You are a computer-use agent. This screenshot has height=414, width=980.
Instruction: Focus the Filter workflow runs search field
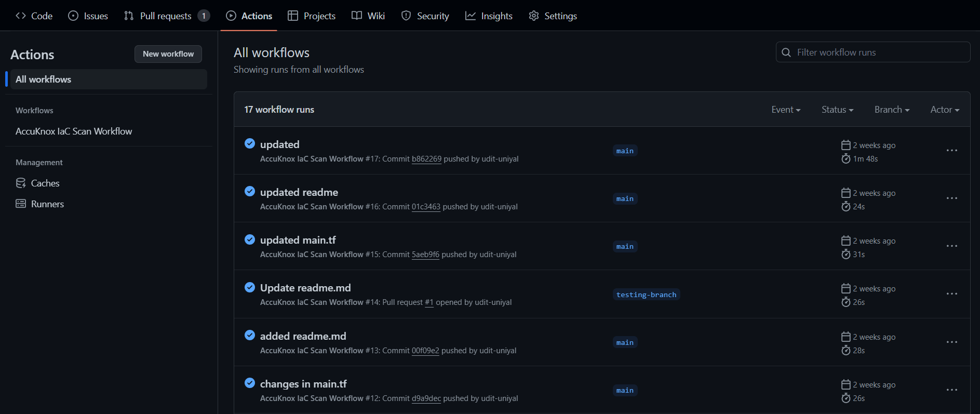[878, 52]
